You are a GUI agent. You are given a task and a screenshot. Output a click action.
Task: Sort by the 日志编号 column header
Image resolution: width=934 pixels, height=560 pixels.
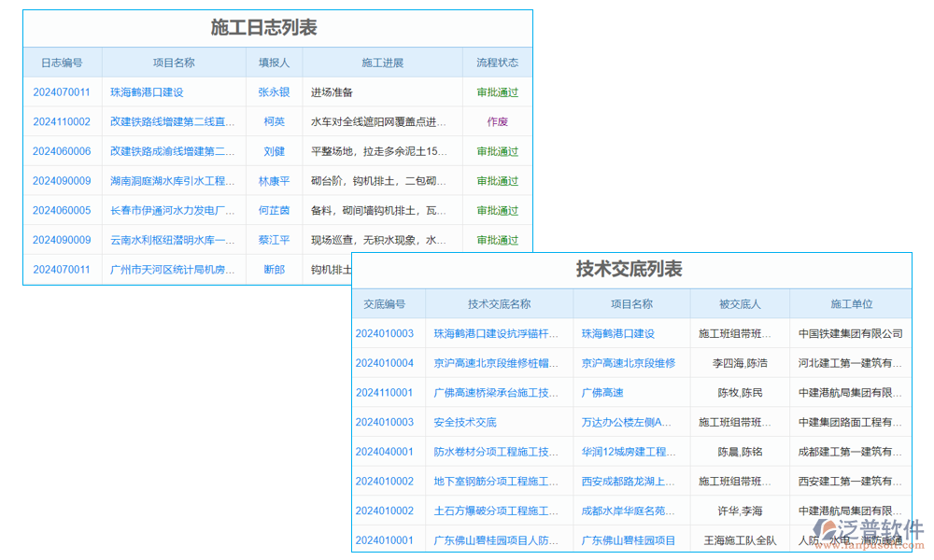62,62
